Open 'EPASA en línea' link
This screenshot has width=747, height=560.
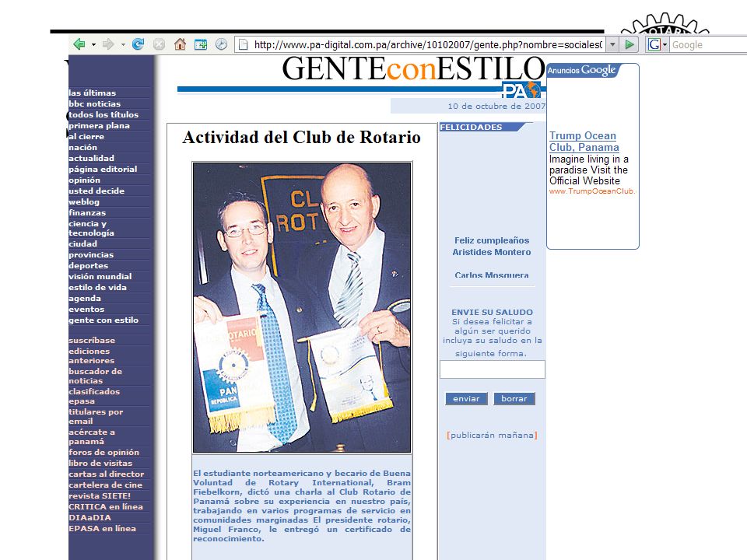tap(103, 529)
